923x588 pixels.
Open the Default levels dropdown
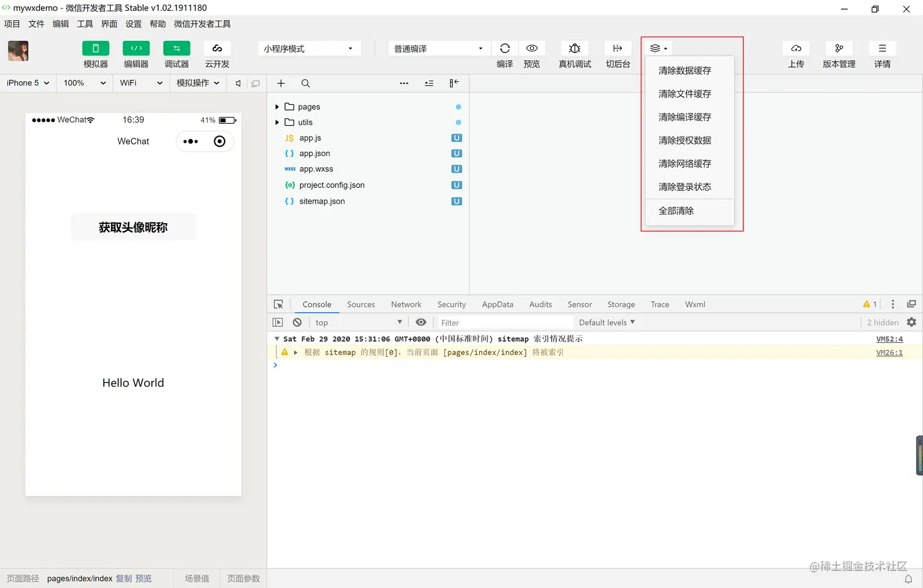[607, 323]
